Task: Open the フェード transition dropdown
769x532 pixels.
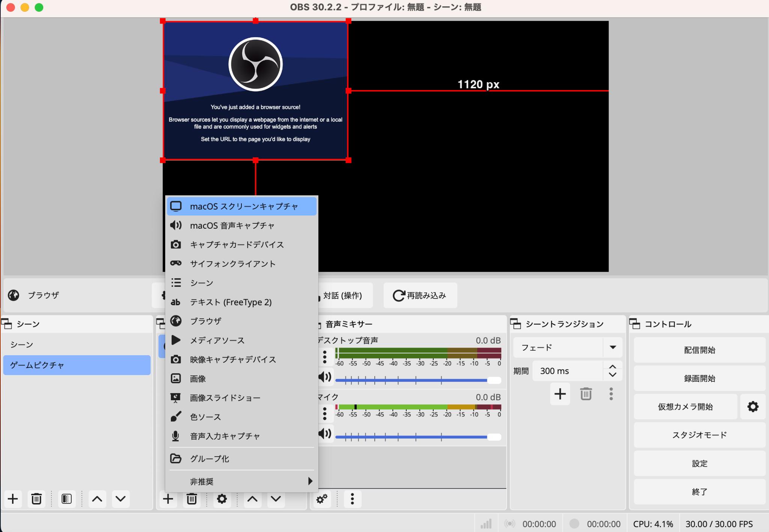Action: tap(568, 347)
